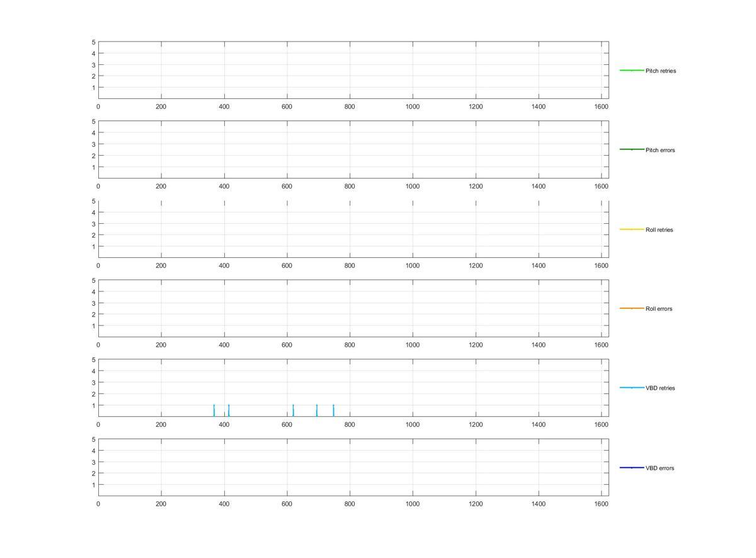
Task: Click y-axis tick 5 on Pitch retries plot
Action: tap(93, 42)
